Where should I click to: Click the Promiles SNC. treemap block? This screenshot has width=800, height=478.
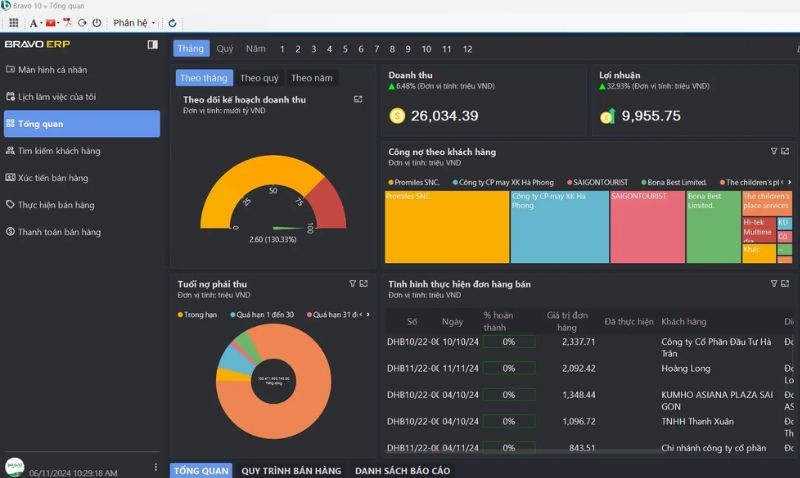[446, 227]
